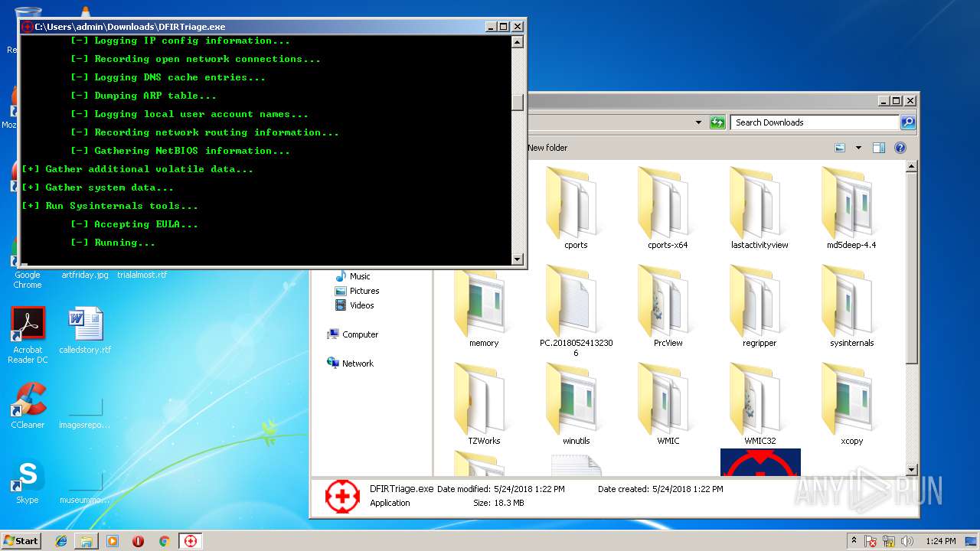Screen dimensions: 980x551
Task: Show hidden system tray icons
Action: (x=854, y=541)
